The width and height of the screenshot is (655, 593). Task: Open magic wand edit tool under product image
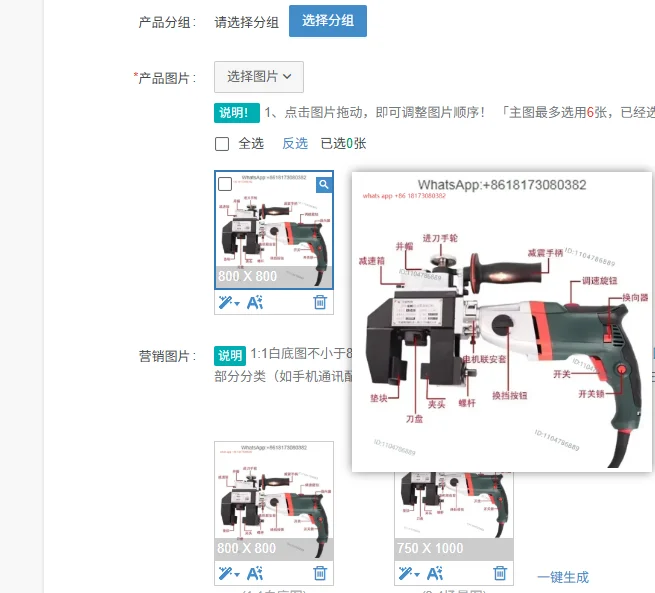pos(228,302)
